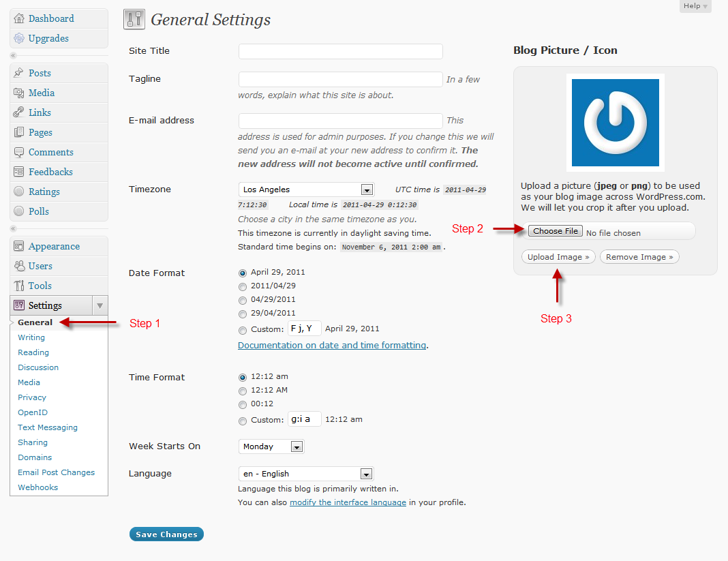
Task: Click Choose File to pick a blog image
Action: pos(555,230)
